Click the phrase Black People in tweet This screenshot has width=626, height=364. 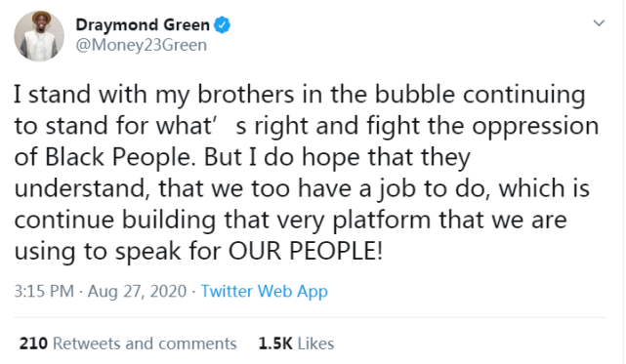[118, 157]
